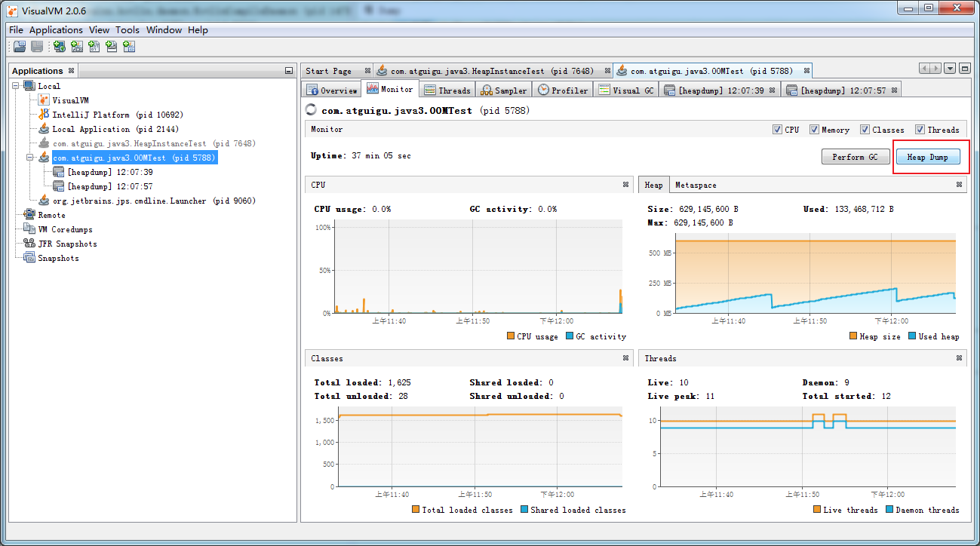This screenshot has width=980, height=546.
Task: Uncheck the CPU checkbox
Action: [x=777, y=130]
